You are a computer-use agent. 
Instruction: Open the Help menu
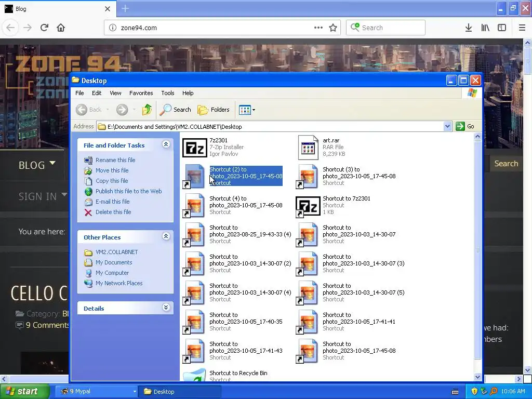[x=188, y=93]
